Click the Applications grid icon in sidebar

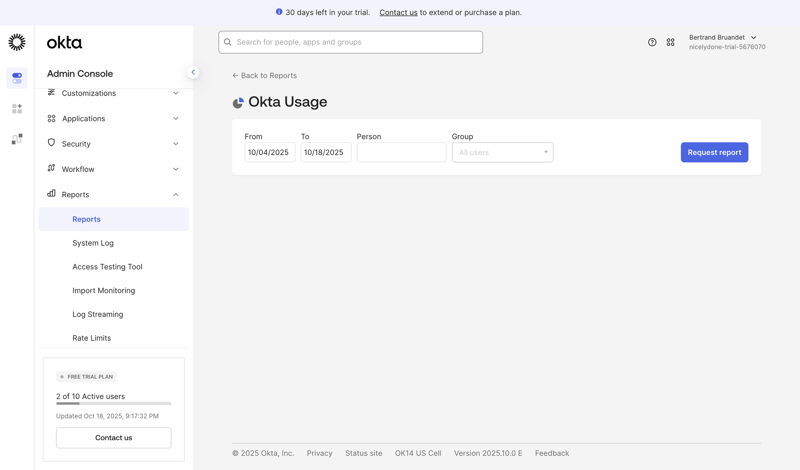51,118
